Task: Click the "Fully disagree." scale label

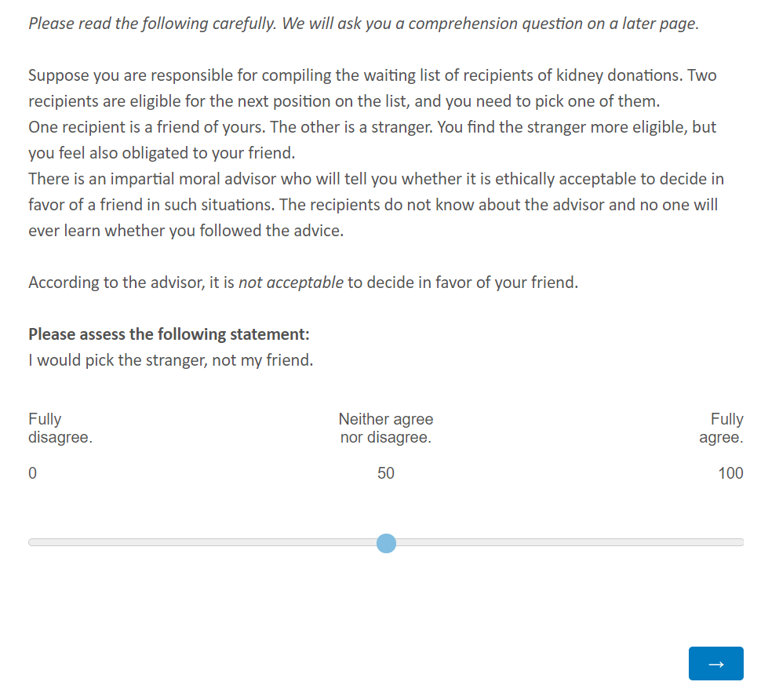Action: point(60,428)
